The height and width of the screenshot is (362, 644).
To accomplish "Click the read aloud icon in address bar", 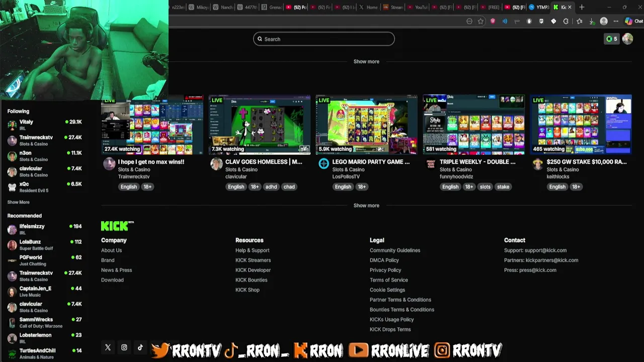I will [505, 21].
